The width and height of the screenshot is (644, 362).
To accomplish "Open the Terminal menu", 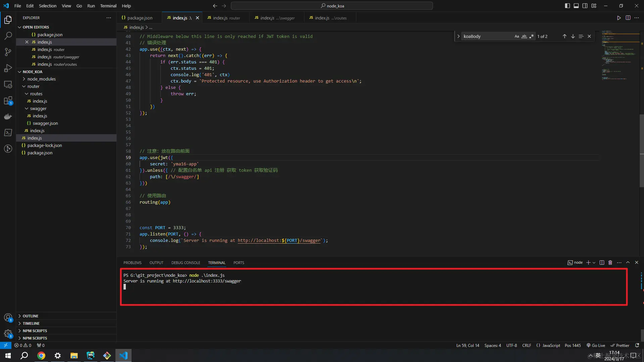I will pos(108,6).
